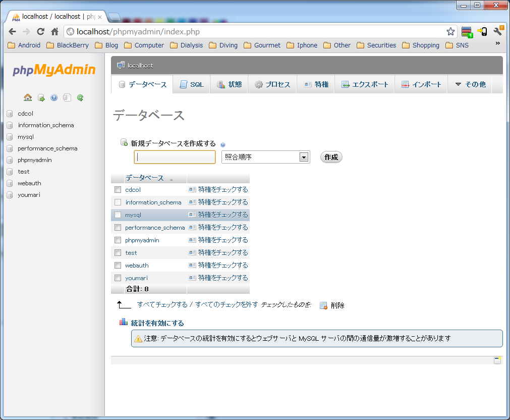
Task: Click the privileges icon in test row
Action: [192, 252]
